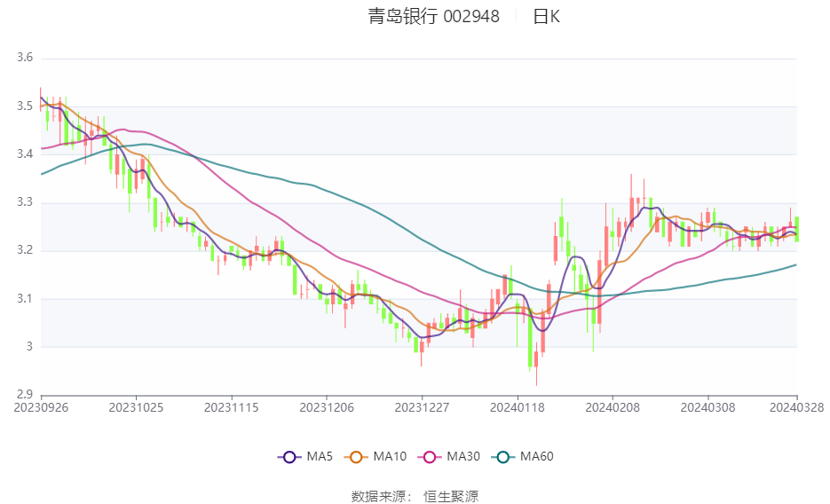This screenshot has width=830, height=504.
Task: Click the 3.6 y-axis price label
Action: [25, 58]
